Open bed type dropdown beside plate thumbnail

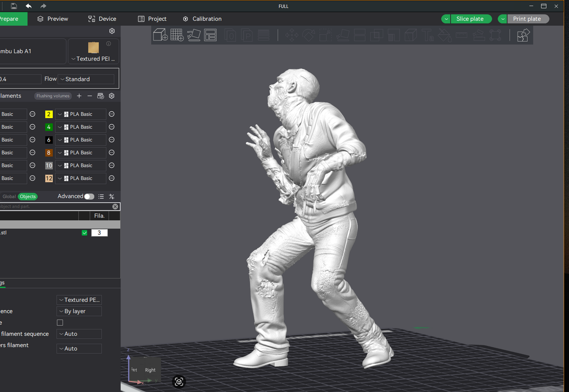coord(93,59)
